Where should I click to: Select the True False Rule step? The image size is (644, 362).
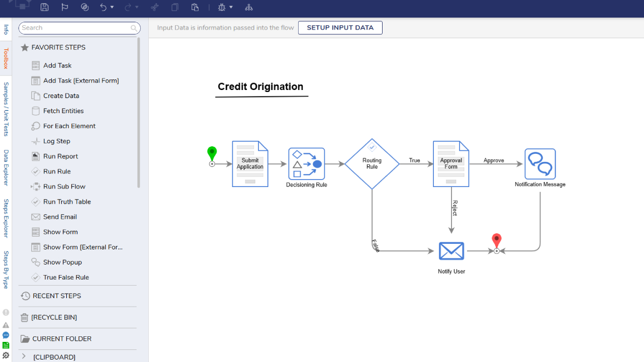coord(60,277)
